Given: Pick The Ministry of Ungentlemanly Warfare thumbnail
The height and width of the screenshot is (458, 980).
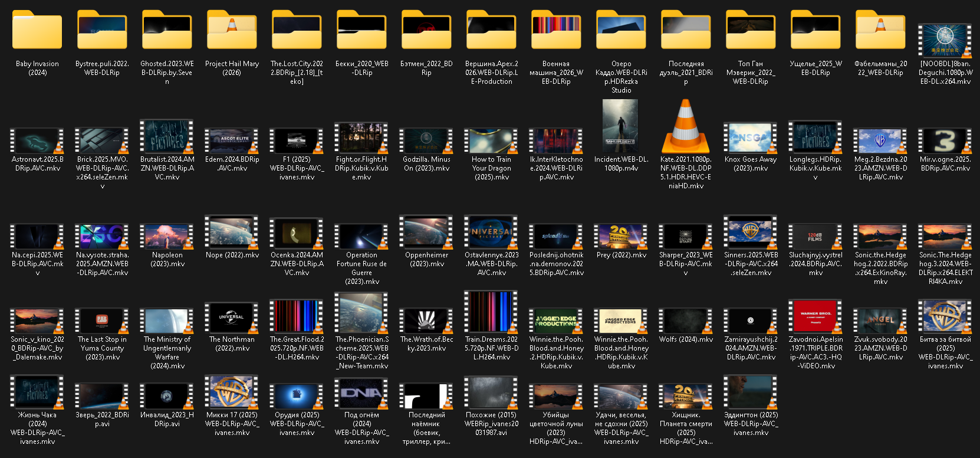Looking at the screenshot, I should pos(167,320).
